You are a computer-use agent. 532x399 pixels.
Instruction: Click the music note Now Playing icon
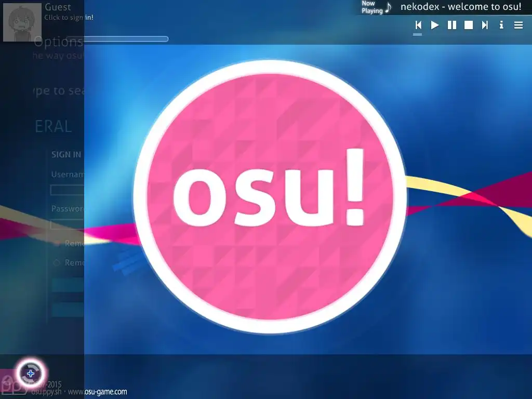click(x=388, y=7)
